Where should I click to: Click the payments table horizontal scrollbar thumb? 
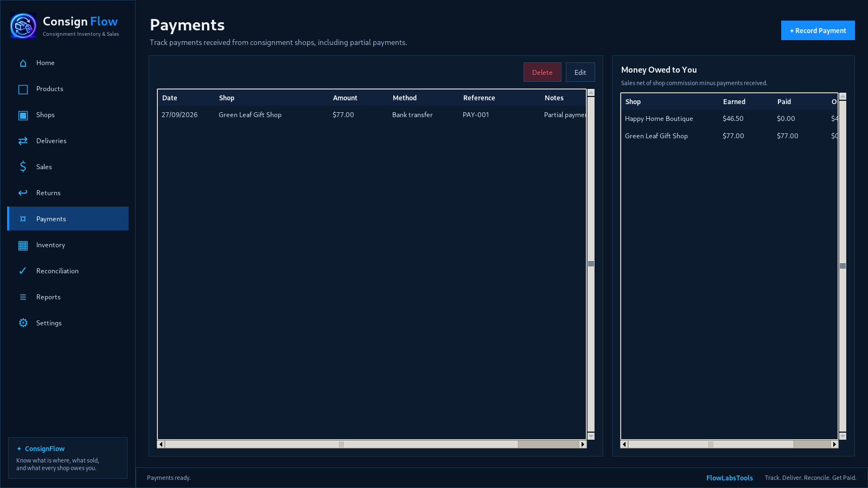341,444
